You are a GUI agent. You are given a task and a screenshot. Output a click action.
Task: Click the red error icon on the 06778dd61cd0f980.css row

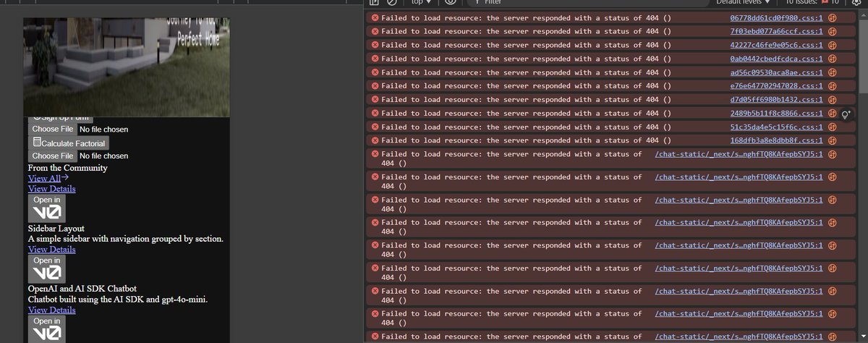375,17
